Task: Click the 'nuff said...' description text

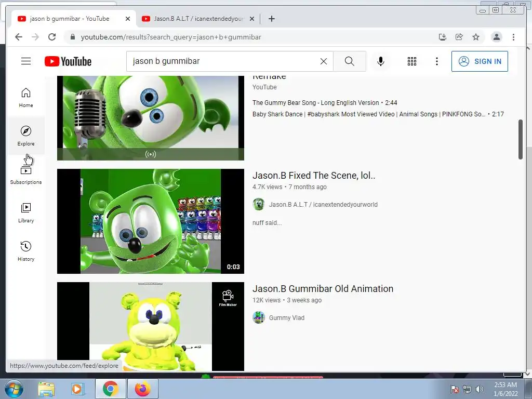Action: coord(267,223)
